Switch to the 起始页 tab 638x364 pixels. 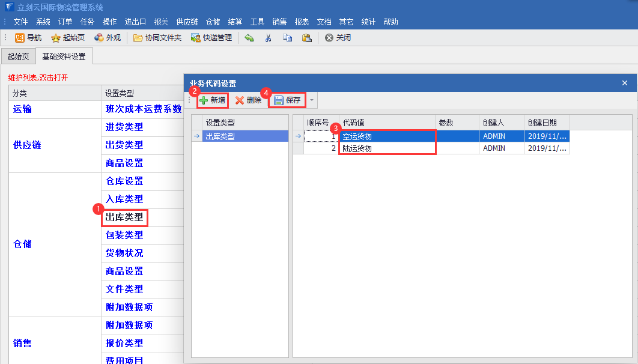click(x=17, y=57)
